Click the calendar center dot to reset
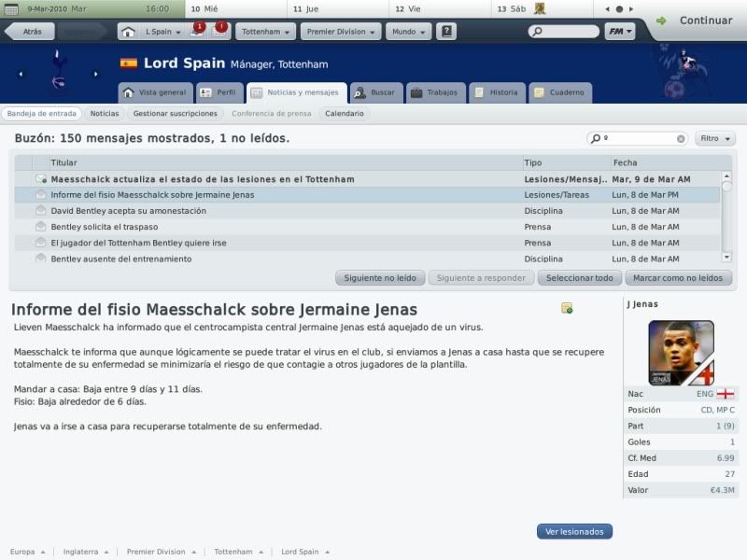This screenshot has height=560, width=747. point(619,9)
